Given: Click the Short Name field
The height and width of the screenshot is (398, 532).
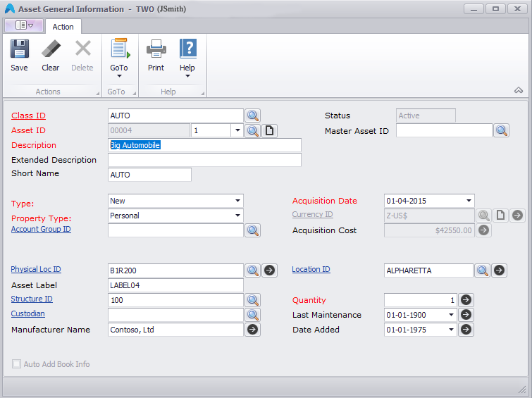Looking at the screenshot, I should point(149,175).
